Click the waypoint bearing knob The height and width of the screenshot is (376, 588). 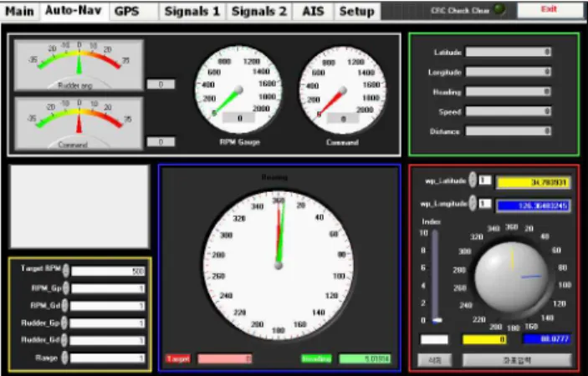(512, 277)
